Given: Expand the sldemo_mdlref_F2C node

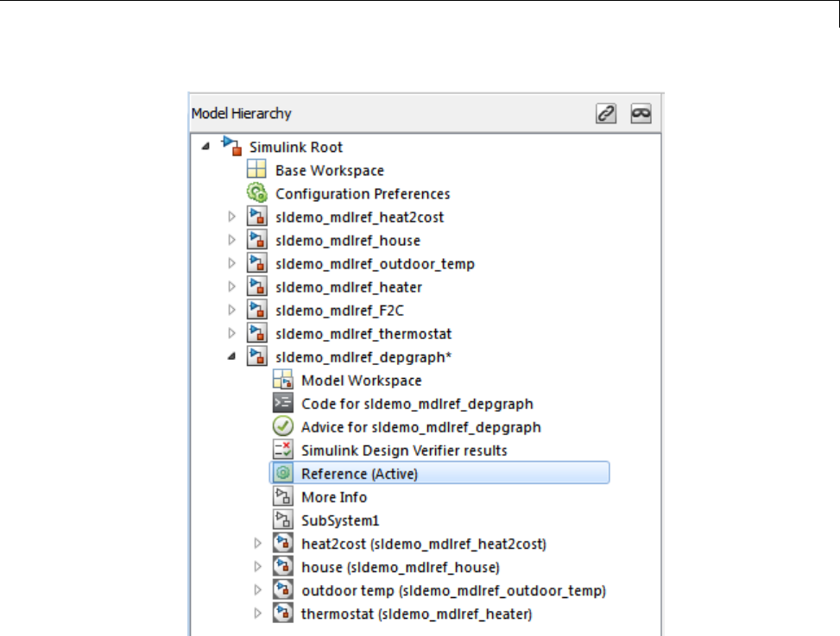Looking at the screenshot, I should click(x=231, y=310).
